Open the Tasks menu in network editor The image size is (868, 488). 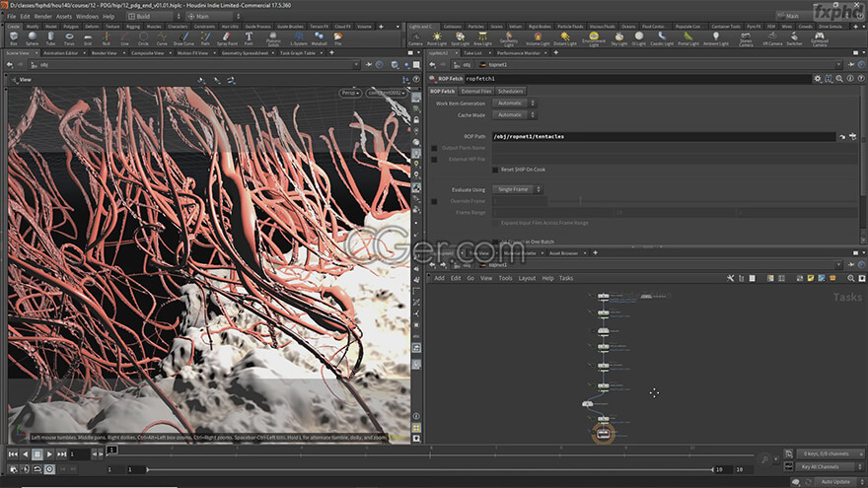click(x=566, y=278)
